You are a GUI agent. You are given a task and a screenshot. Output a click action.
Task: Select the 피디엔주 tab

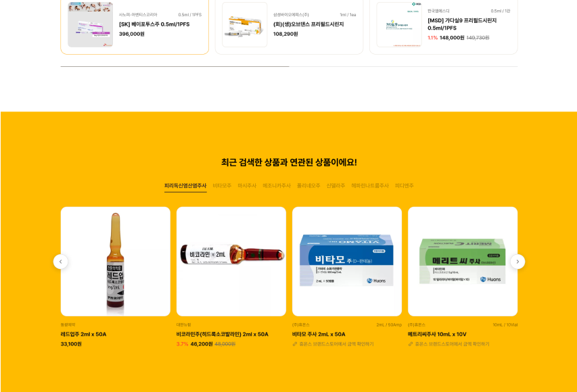405,186
